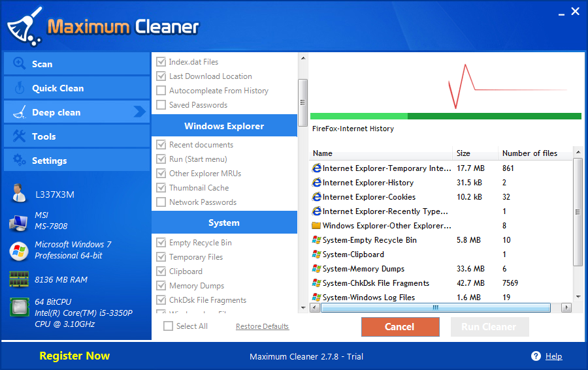Click folder icon for Windows Explorer-Other Explorer row
Viewport: 588px width, 370px height.
pyautogui.click(x=316, y=225)
